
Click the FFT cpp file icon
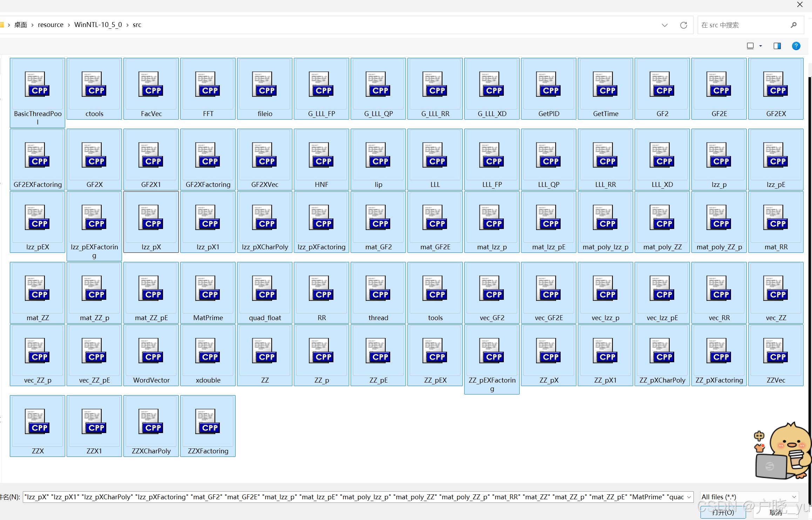click(x=208, y=85)
